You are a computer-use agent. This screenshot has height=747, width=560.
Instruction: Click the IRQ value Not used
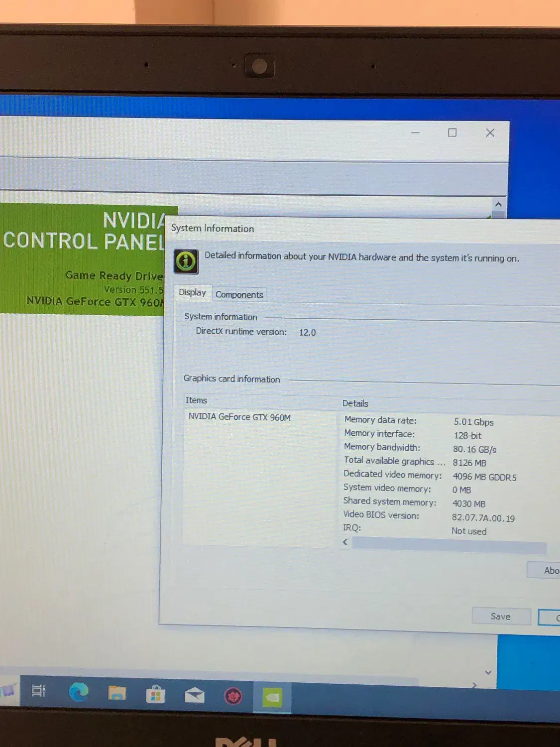click(469, 531)
